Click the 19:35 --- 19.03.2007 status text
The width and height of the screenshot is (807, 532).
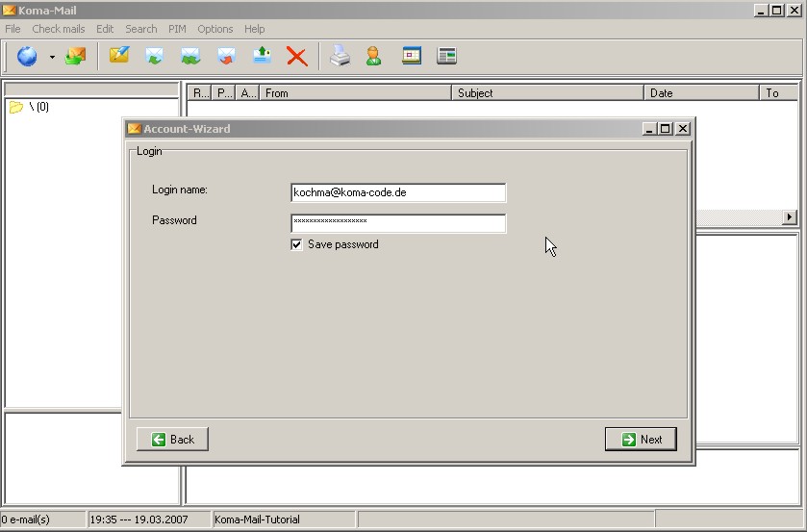click(x=139, y=519)
